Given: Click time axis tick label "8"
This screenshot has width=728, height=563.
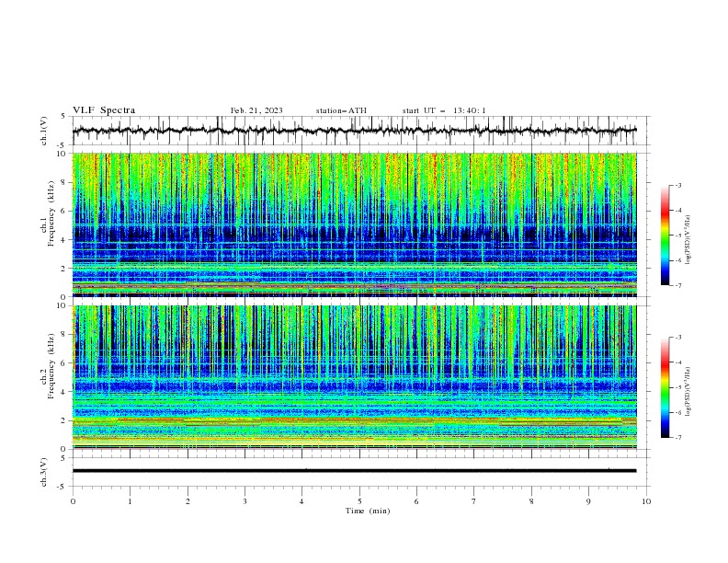Looking at the screenshot, I should tap(531, 501).
